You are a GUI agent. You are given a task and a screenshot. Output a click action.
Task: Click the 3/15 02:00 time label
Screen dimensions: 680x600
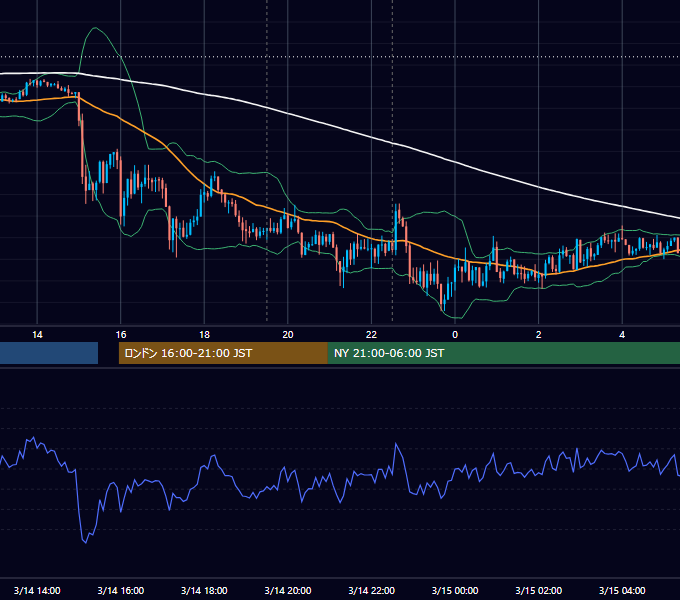[x=539, y=590]
